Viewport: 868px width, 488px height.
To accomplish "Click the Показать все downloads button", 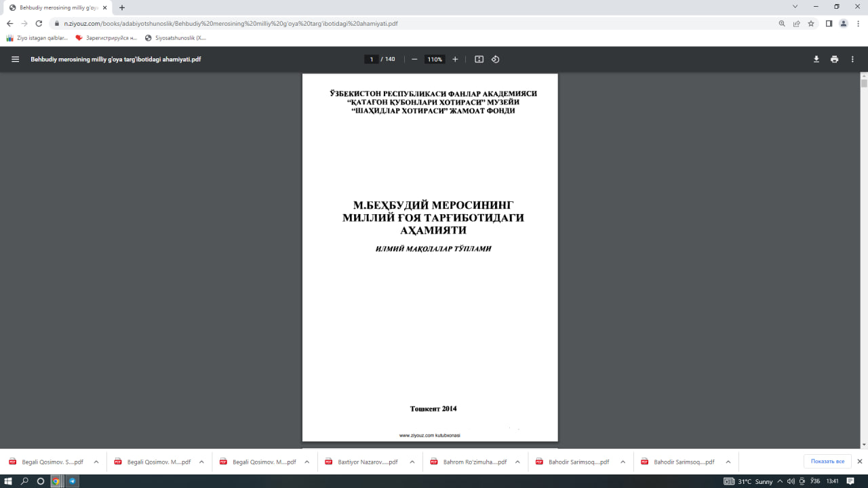I will click(x=826, y=461).
